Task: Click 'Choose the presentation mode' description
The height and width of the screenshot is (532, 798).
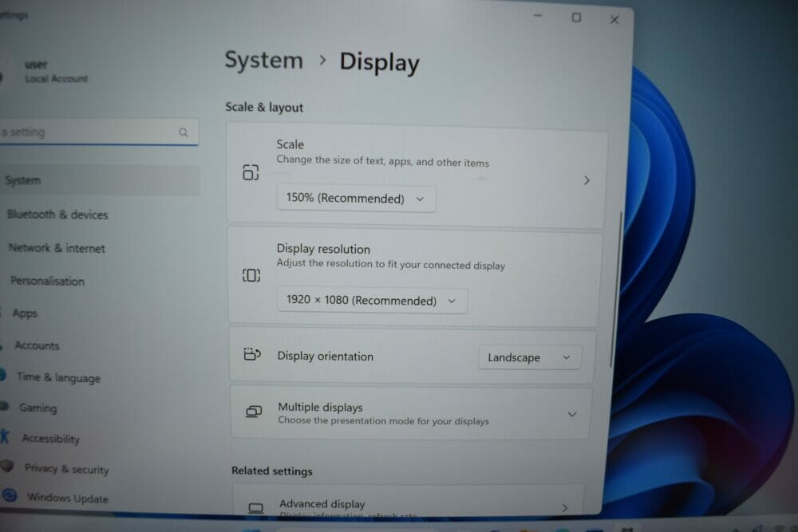Action: (383, 420)
